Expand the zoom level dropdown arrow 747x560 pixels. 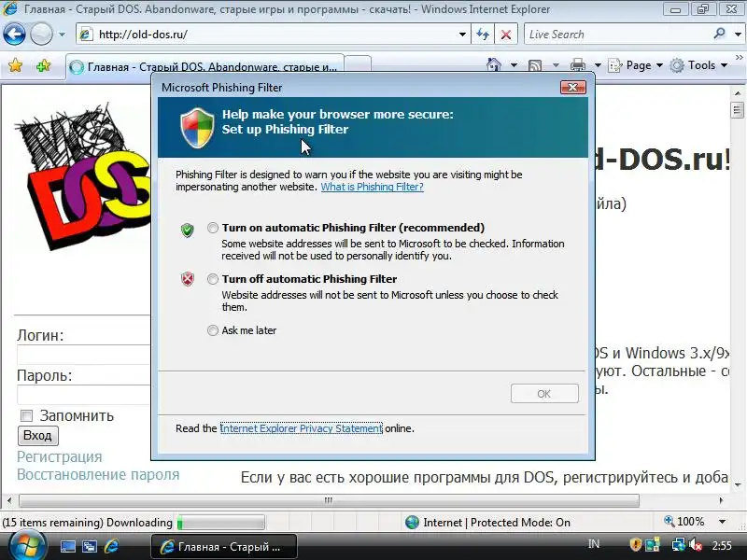(x=722, y=522)
